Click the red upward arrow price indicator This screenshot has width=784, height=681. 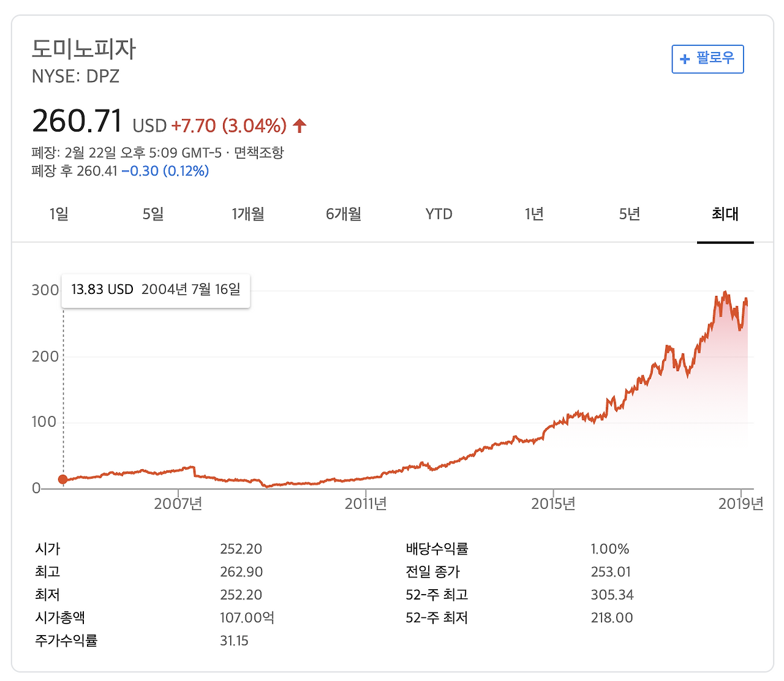(x=299, y=124)
